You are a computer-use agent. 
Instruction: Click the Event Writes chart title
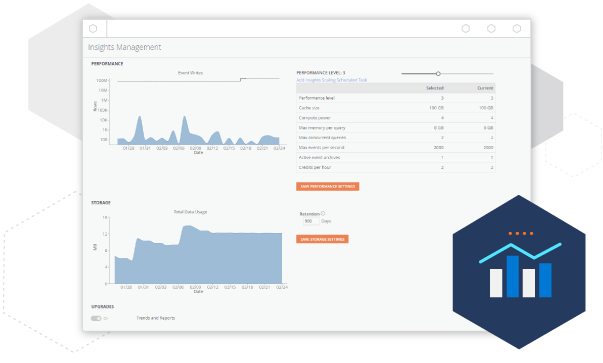(190, 73)
